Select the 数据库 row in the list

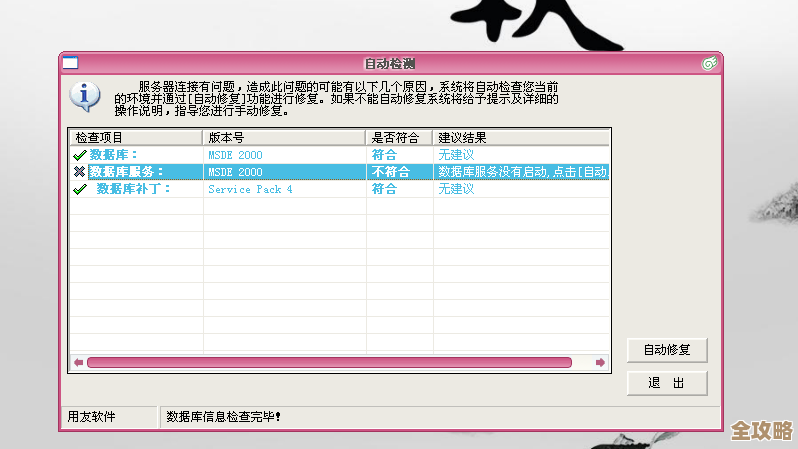(x=114, y=155)
